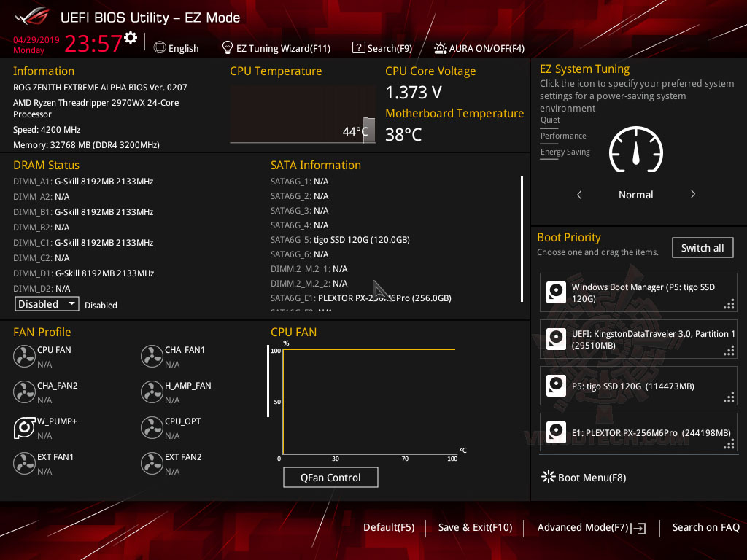Click SATA6G_5 tigo SSD 120G entry
Image resolution: width=747 pixels, height=560 pixels.
click(340, 239)
